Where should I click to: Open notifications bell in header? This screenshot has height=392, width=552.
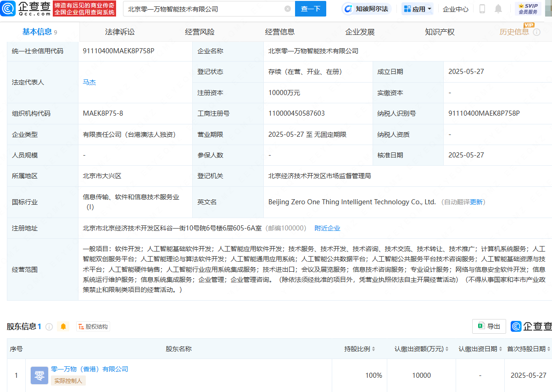click(x=498, y=9)
